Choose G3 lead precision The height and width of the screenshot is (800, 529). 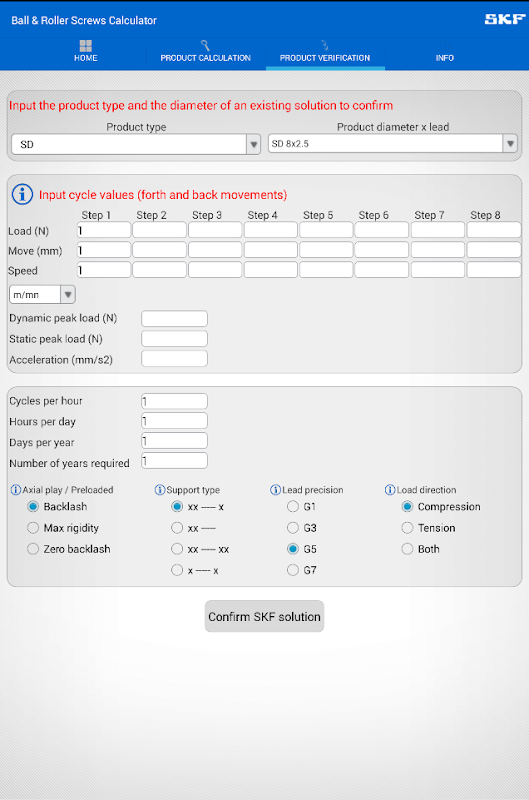(301, 528)
